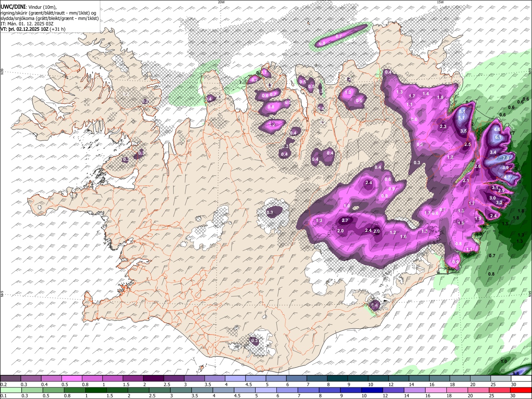The image size is (532, 399).
Task: Click the 3.2 value on the map
Action: click(500, 203)
